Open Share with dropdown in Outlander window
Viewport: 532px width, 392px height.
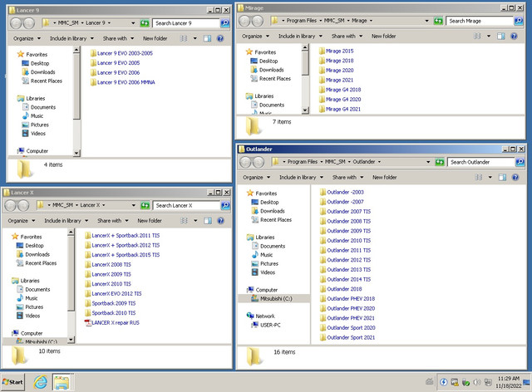(x=347, y=177)
